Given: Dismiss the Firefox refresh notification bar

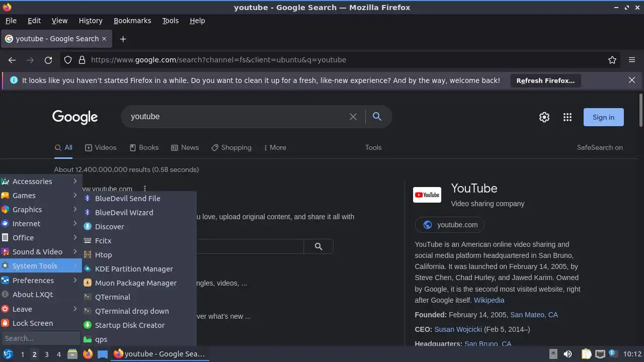Looking at the screenshot, I should [x=632, y=80].
